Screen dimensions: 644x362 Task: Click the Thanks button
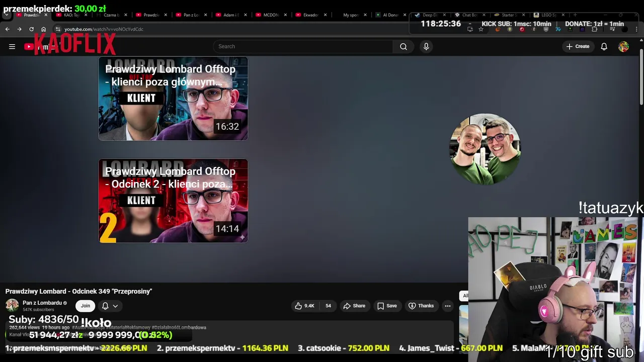421,306
